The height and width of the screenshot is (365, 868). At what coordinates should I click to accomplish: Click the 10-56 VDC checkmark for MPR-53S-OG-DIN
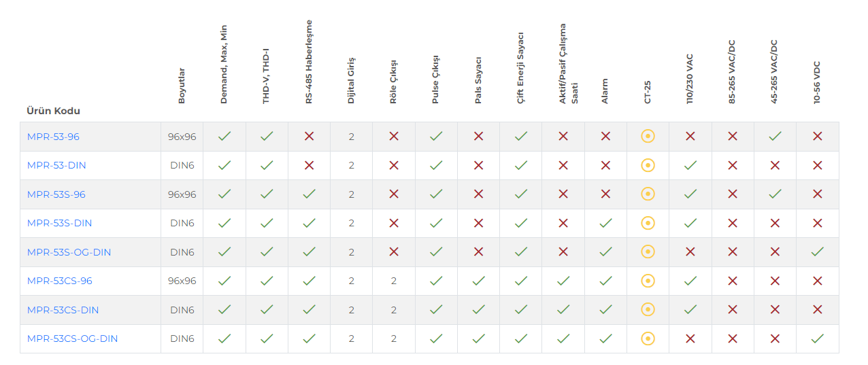tap(817, 252)
